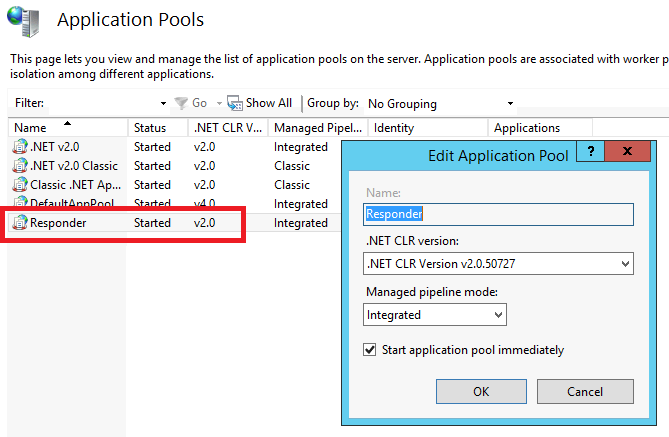Click the DefaultAppPool icon
This screenshot has width=669, height=437.
pos(20,204)
